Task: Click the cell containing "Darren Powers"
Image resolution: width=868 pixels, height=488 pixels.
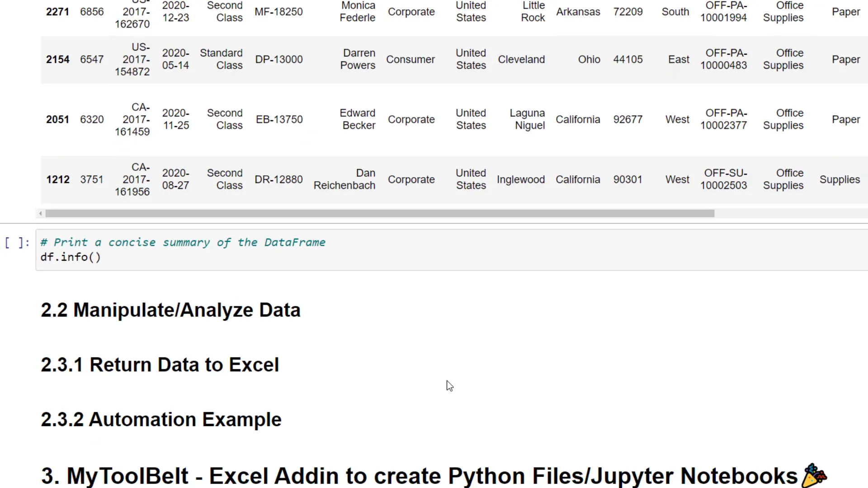Action: [358, 59]
